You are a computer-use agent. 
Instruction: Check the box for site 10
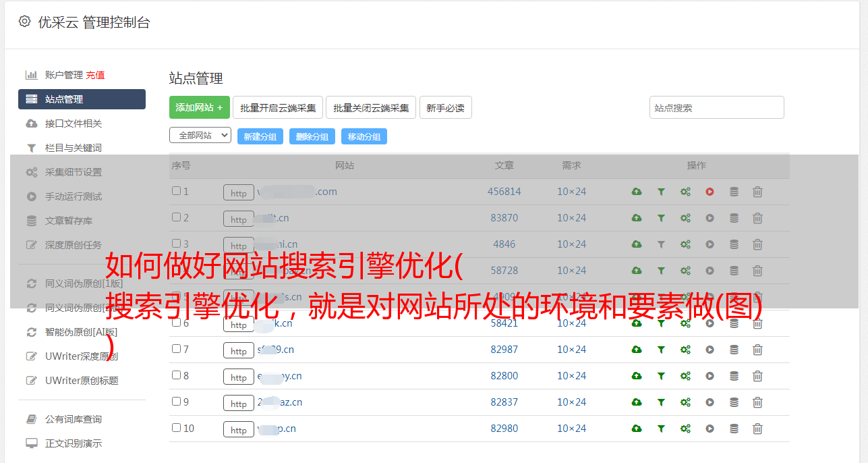pos(176,428)
